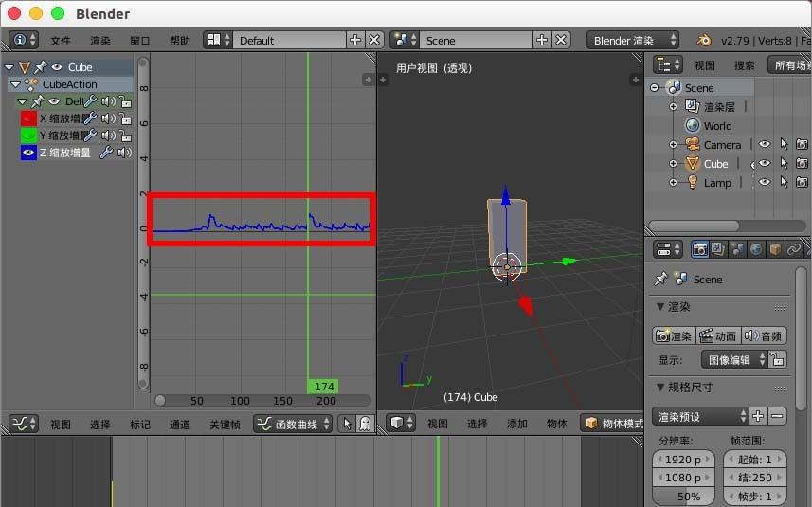Click the frame 174 marker in graph editor
The width and height of the screenshot is (812, 507).
tap(323, 387)
